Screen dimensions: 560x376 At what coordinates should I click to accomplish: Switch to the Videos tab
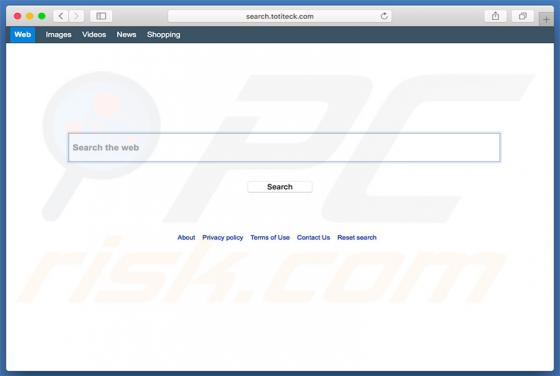[x=94, y=35]
